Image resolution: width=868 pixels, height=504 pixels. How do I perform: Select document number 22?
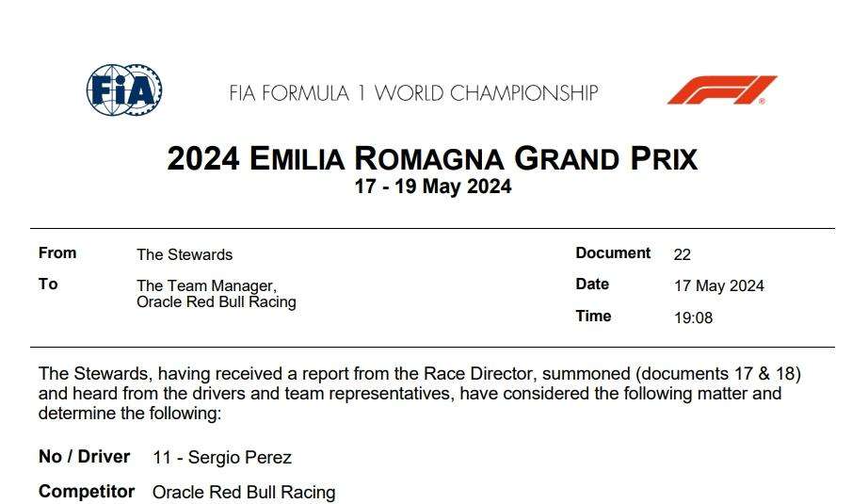(x=683, y=254)
